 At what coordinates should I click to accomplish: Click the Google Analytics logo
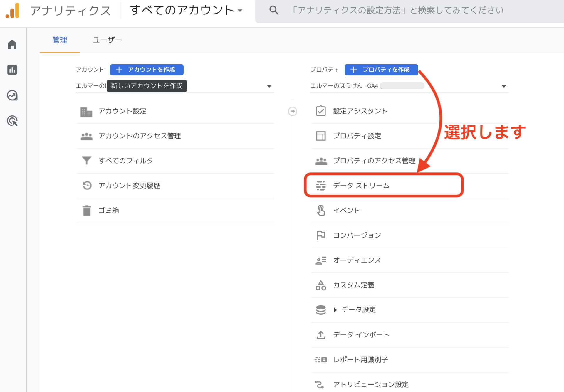12,11
